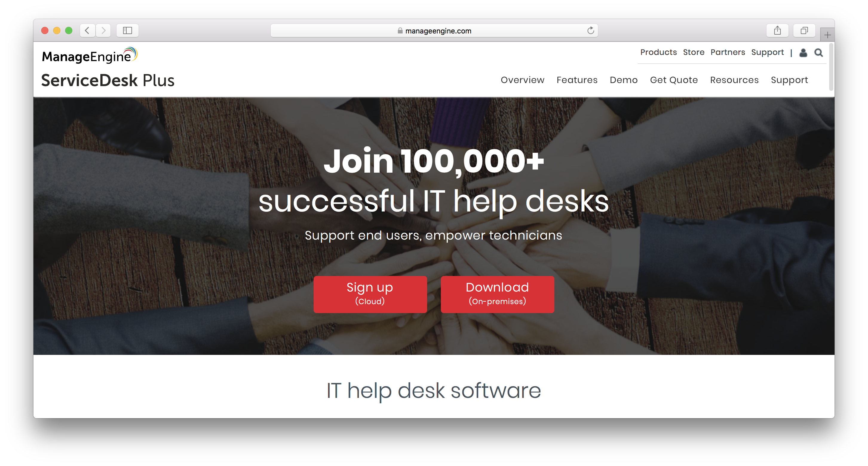Click the browser sidebar toggle icon
This screenshot has width=868, height=466.
coord(128,31)
